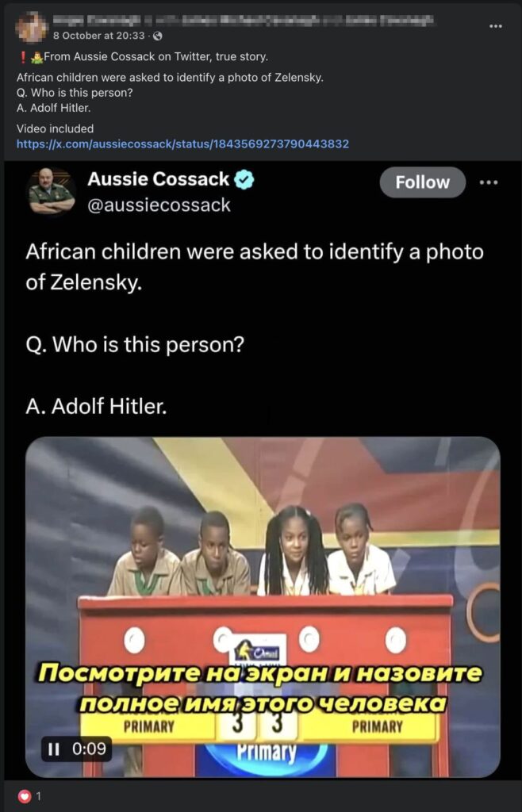522x812 pixels.
Task: Click the quiz show video thumbnail
Action: 263,607
